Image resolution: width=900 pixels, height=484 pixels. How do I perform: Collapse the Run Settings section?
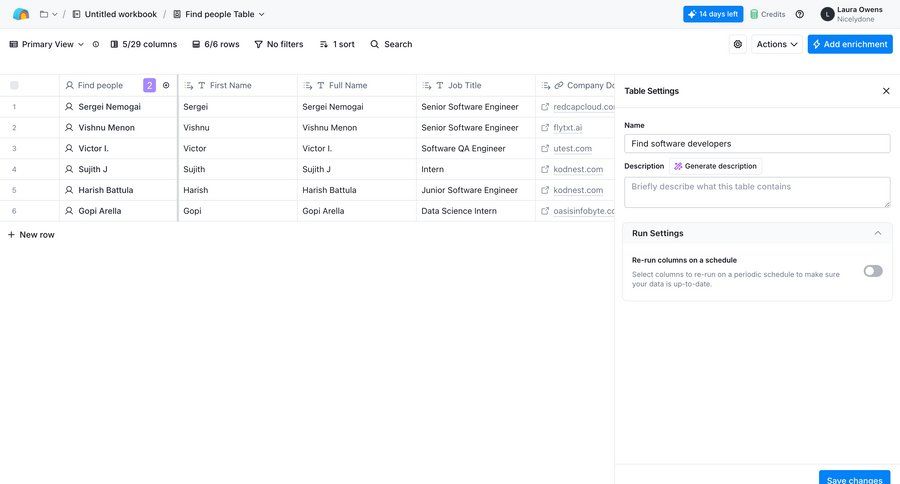point(878,233)
